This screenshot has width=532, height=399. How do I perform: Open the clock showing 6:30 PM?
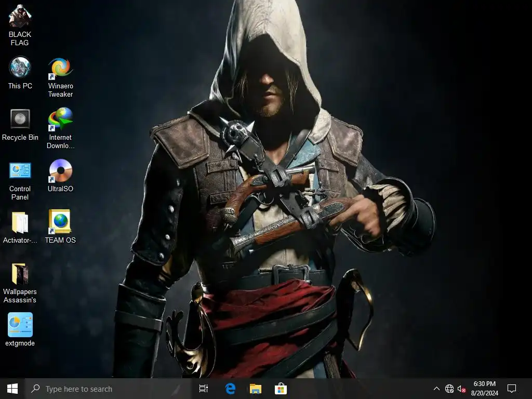click(x=485, y=389)
